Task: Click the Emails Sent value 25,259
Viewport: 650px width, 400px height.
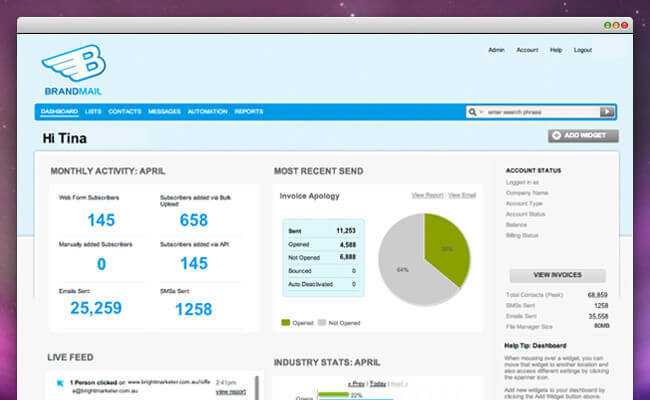Action: click(96, 308)
